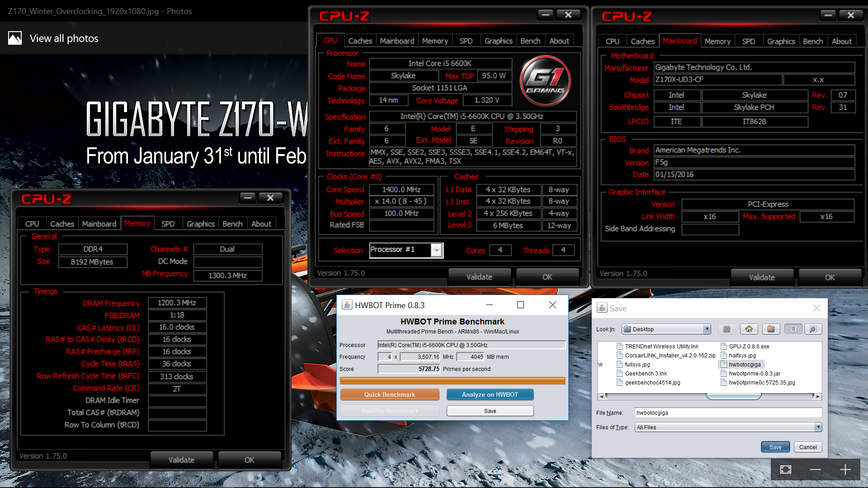Switch Save dialog to Details view

[813, 329]
